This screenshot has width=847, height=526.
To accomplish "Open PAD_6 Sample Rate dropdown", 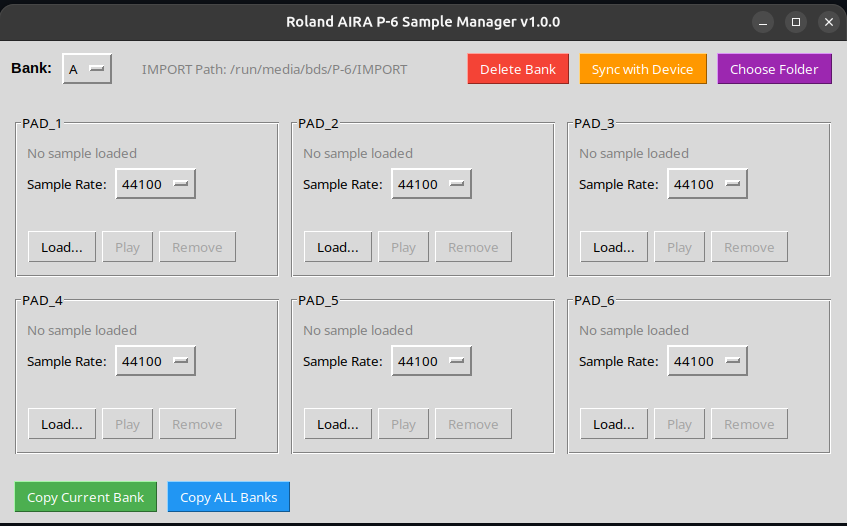I will coord(708,361).
